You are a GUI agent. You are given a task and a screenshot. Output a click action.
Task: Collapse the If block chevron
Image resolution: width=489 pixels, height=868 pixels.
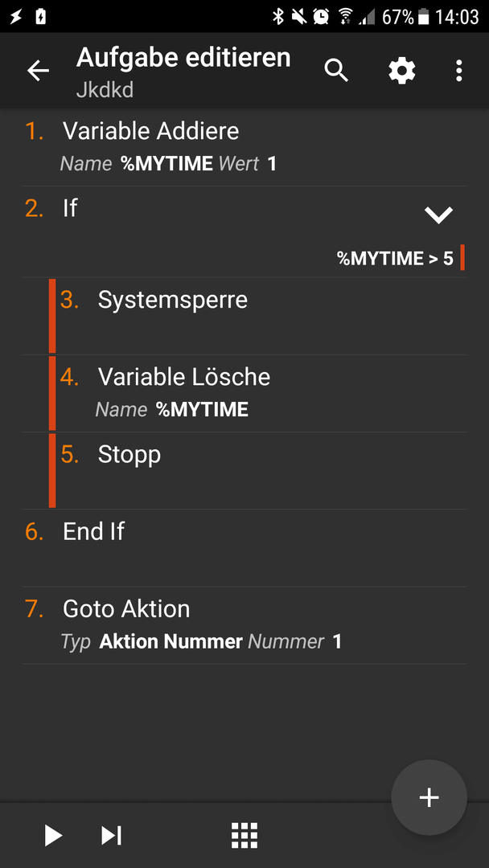pyautogui.click(x=438, y=215)
